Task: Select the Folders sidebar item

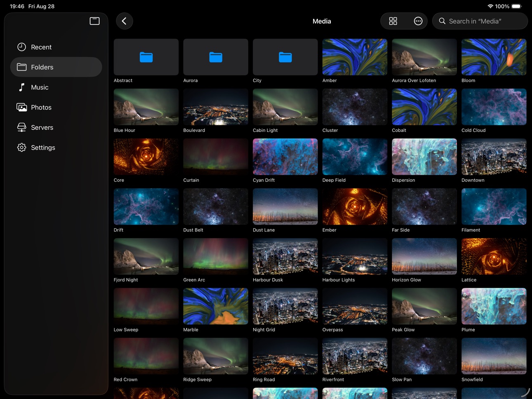Action: tap(56, 67)
